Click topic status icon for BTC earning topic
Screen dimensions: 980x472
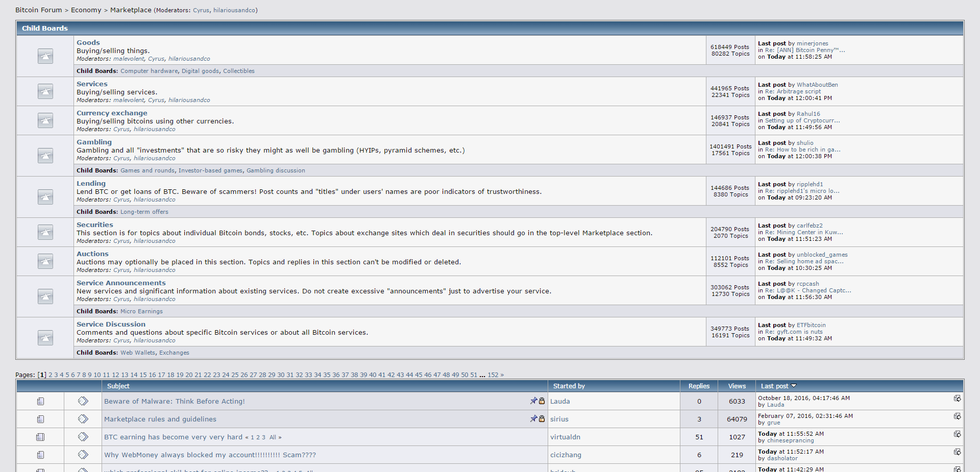40,437
